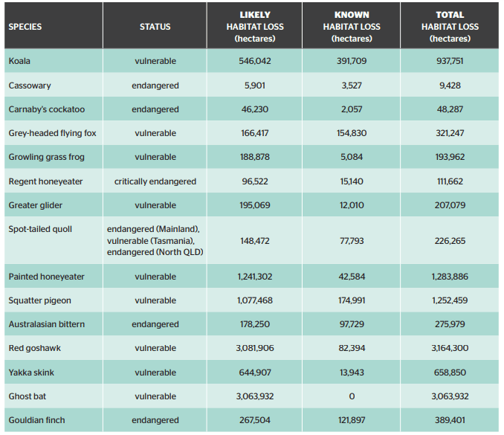Click the SPECIES column header
This screenshot has height=435, width=504.
[25, 27]
